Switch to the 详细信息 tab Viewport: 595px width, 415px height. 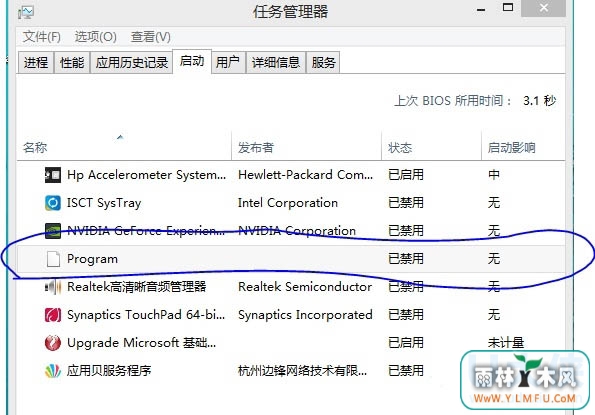(x=276, y=62)
